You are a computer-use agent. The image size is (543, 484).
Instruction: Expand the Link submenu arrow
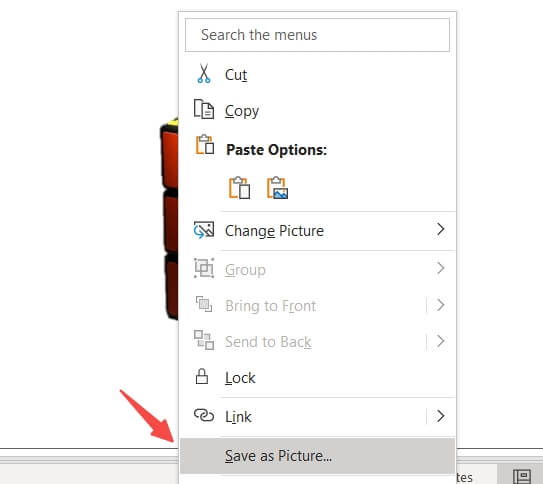coord(440,416)
